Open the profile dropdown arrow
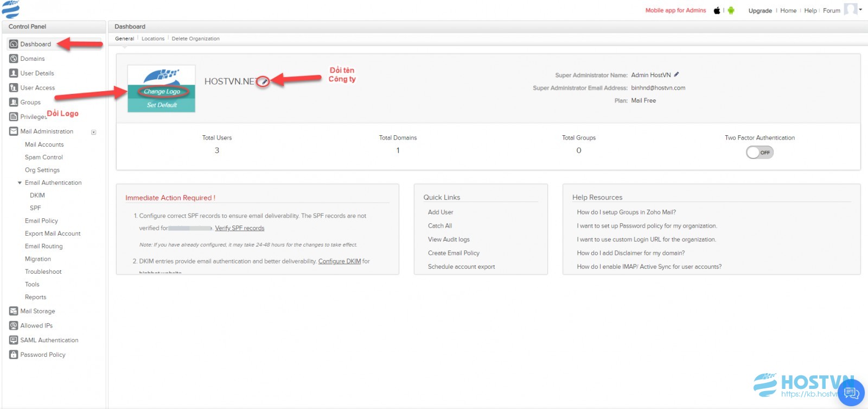This screenshot has width=868, height=409. tap(860, 9)
